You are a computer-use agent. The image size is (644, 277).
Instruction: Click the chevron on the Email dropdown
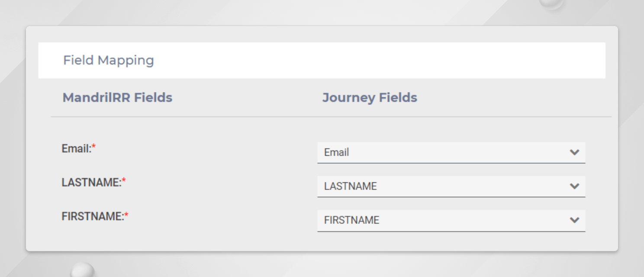[x=575, y=152]
